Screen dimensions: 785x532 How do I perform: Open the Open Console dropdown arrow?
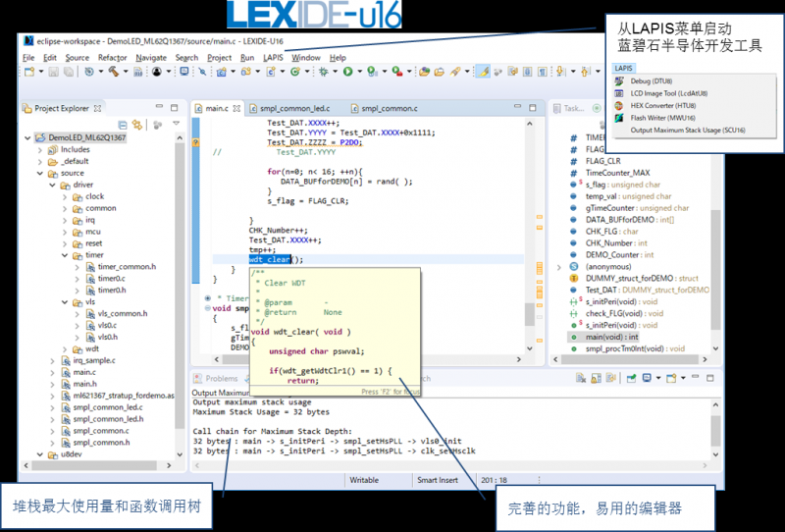(x=683, y=378)
